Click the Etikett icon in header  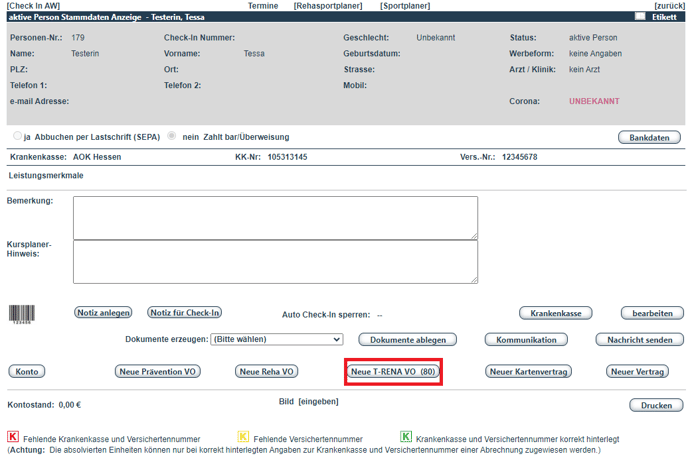point(640,17)
